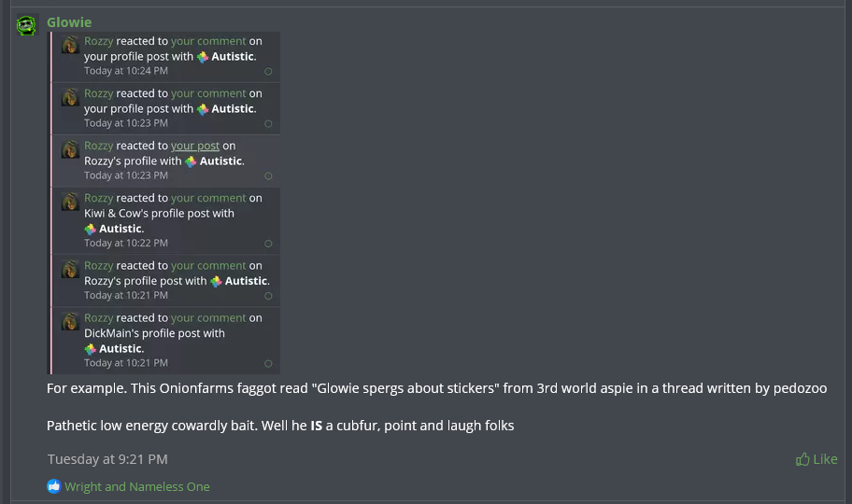852x504 pixels.
Task: Click the Like button on the post
Action: [816, 459]
